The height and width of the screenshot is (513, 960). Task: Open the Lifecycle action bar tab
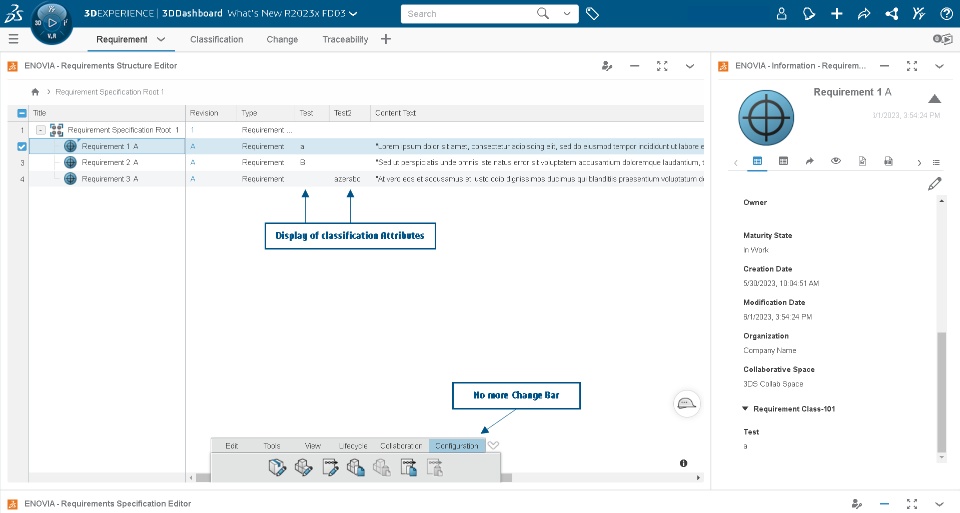tap(353, 446)
